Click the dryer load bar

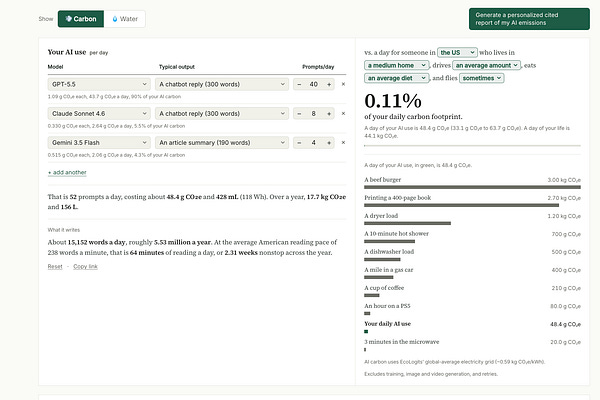(x=408, y=223)
